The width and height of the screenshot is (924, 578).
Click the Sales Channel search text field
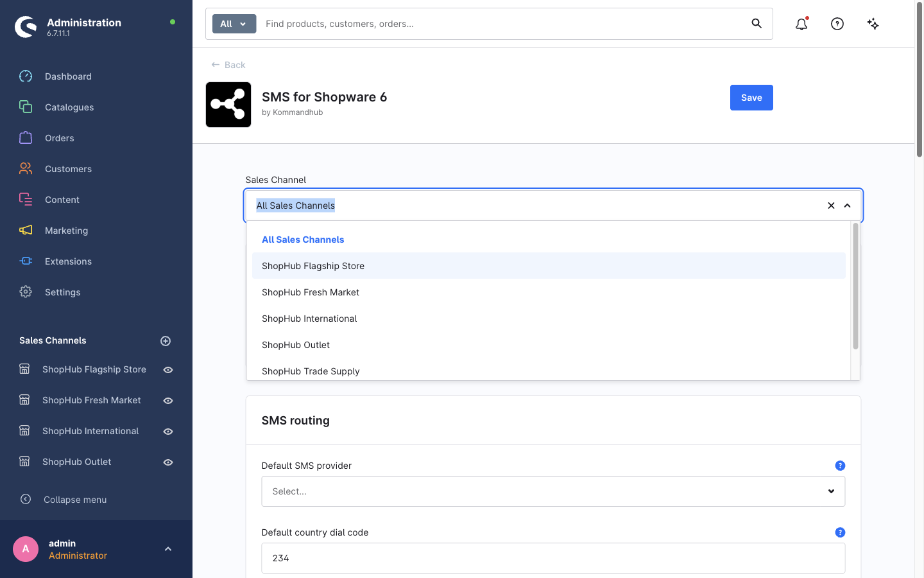coord(536,206)
